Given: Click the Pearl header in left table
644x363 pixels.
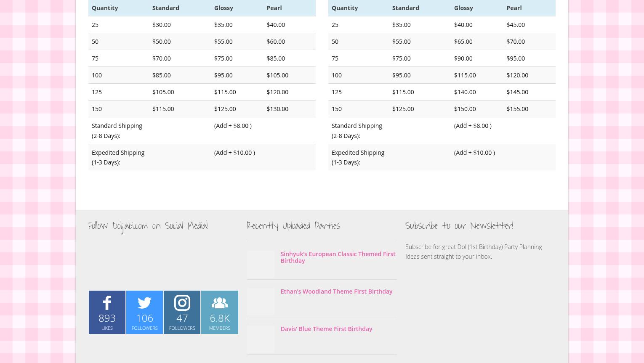Looking at the screenshot, I should tap(274, 8).
